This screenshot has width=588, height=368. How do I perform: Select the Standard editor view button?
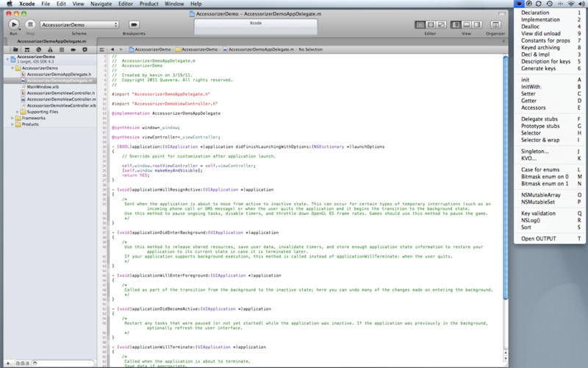coord(420,24)
